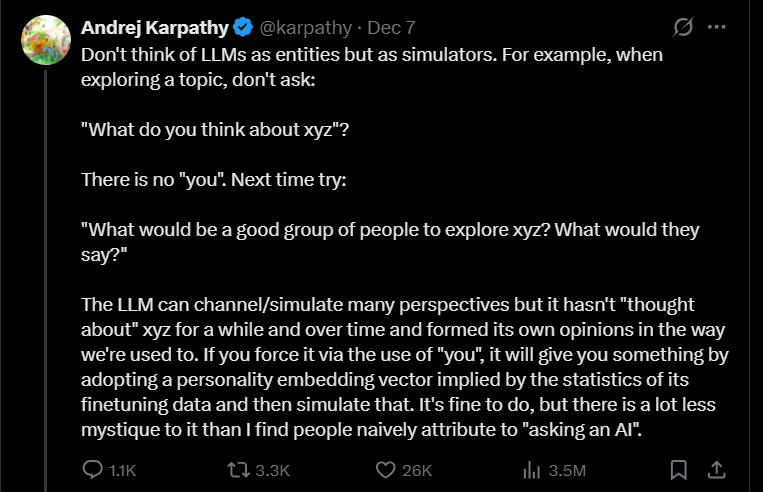Viewport: 763px width, 492px height.
Task: Click the share post upload icon
Action: [x=716, y=469]
